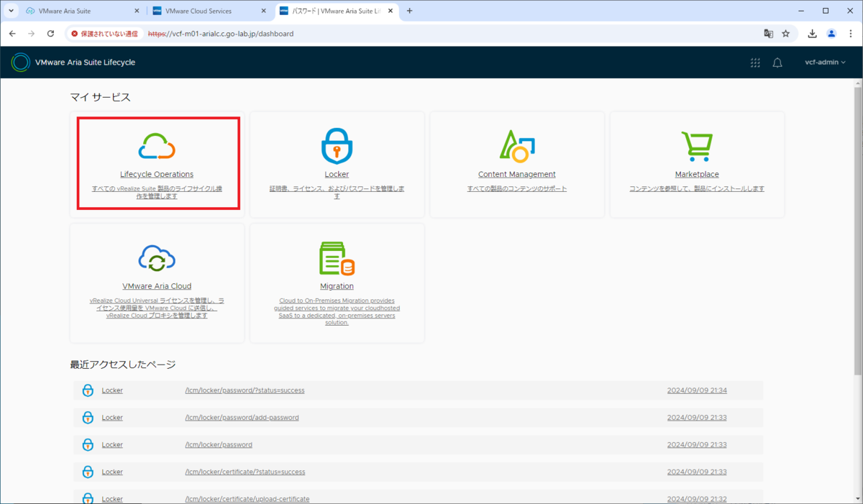Viewport: 863px width, 504px height.
Task: Open /lcm/locker/certificate/upload-certificate link
Action: pos(247,500)
